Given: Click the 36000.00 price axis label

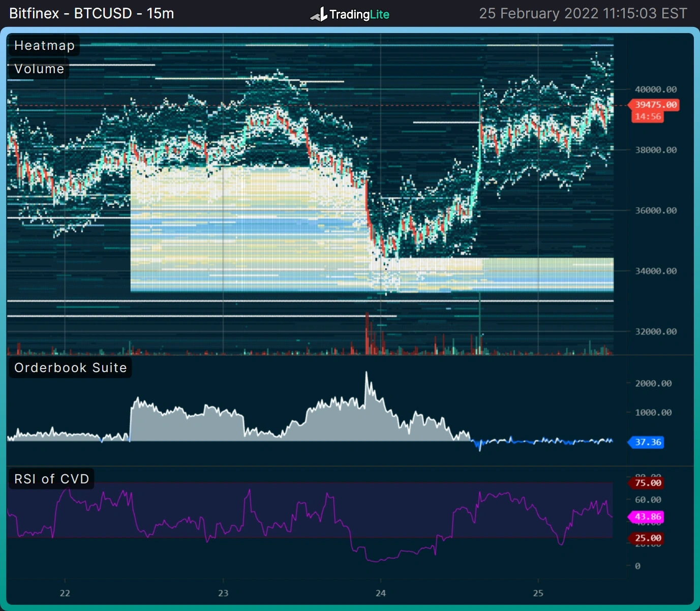Looking at the screenshot, I should coord(656,210).
